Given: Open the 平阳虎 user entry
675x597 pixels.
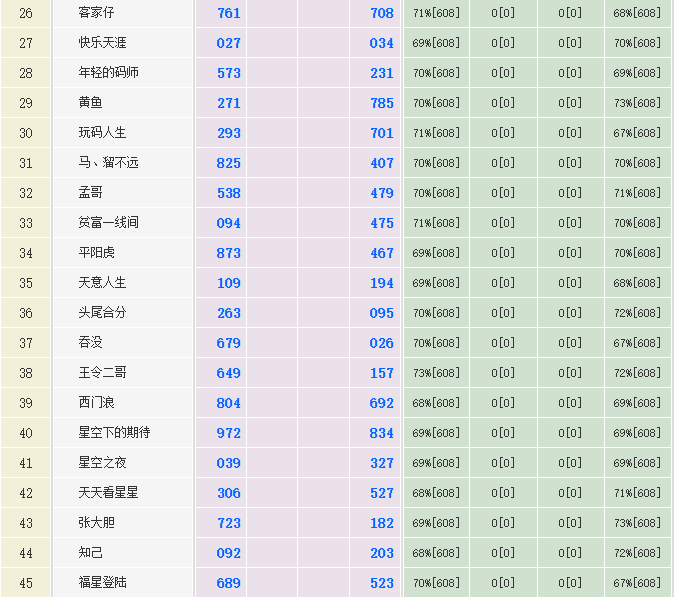Looking at the screenshot, I should pos(96,253).
